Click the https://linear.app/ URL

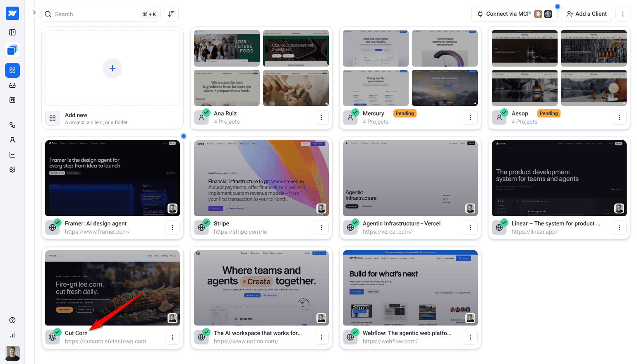click(x=534, y=232)
